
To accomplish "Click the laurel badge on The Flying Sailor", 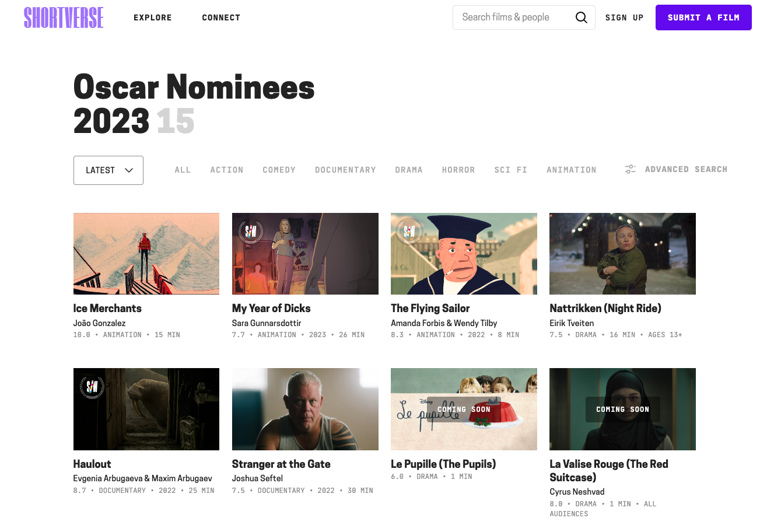I will point(409,231).
